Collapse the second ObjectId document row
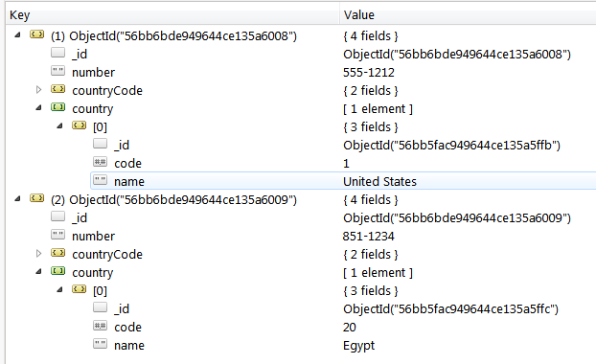Image resolution: width=596 pixels, height=364 pixels. click(17, 198)
